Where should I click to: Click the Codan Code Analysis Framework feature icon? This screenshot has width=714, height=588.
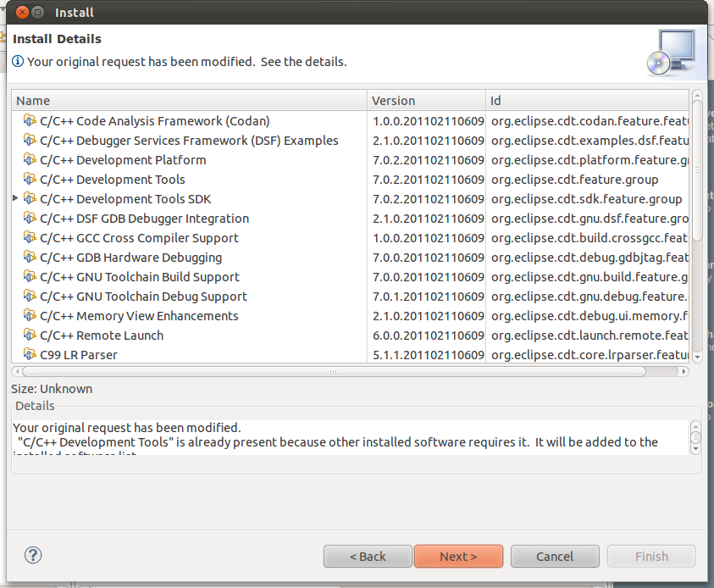(30, 121)
